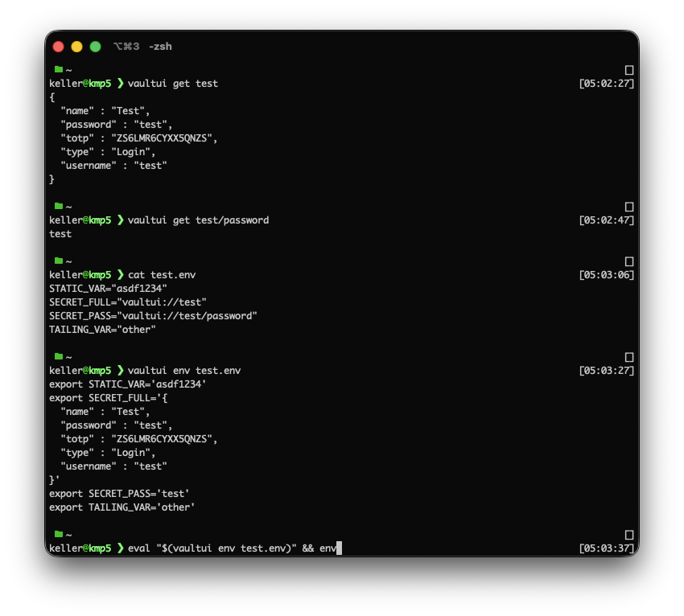The height and width of the screenshot is (616, 684).
Task: Click the red close window button
Action: tap(59, 47)
